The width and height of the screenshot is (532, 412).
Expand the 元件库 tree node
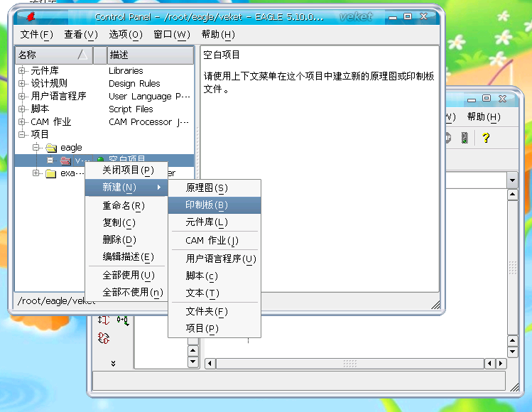coord(22,70)
